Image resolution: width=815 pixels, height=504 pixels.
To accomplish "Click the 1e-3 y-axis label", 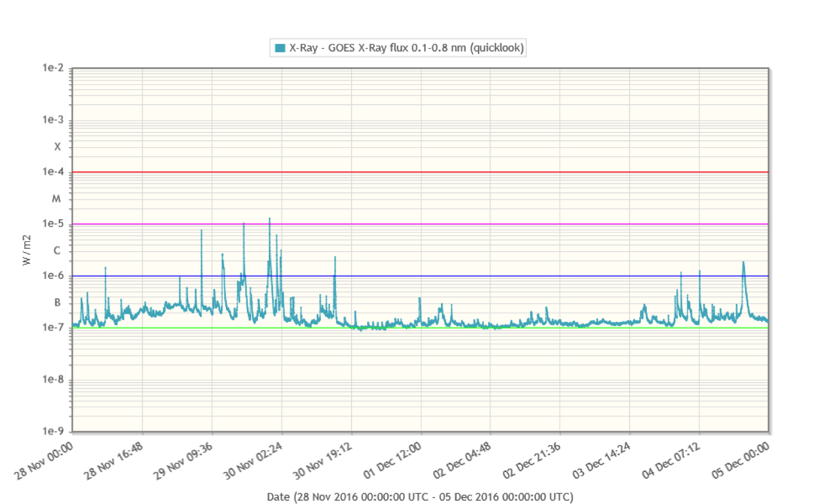I will pos(53,120).
